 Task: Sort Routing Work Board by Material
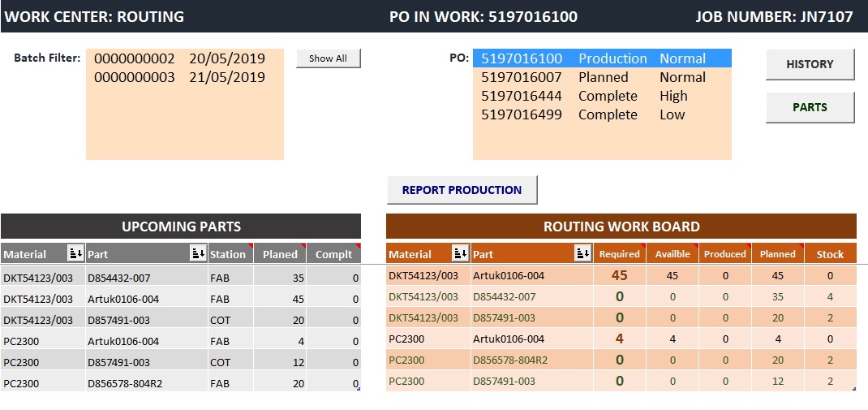pyautogui.click(x=461, y=254)
